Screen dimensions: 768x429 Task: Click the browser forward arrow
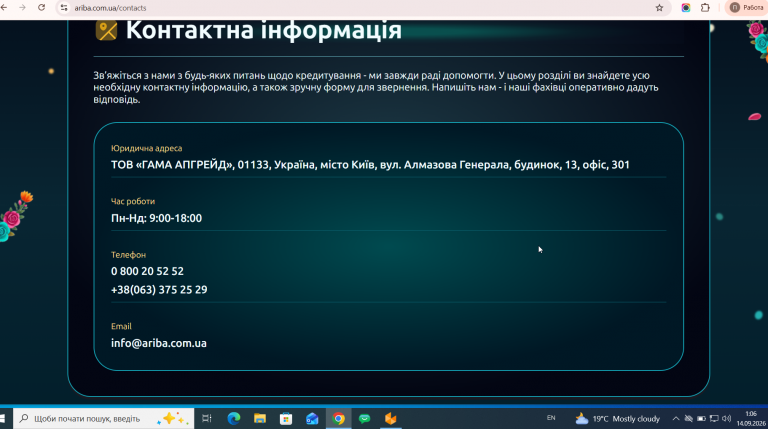tap(23, 8)
